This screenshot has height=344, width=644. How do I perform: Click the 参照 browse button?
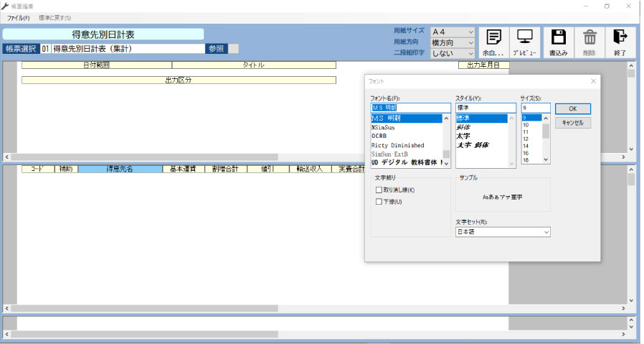216,49
